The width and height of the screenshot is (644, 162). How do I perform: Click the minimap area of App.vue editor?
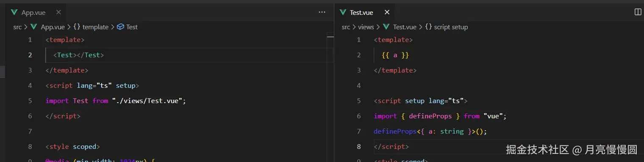330,97
